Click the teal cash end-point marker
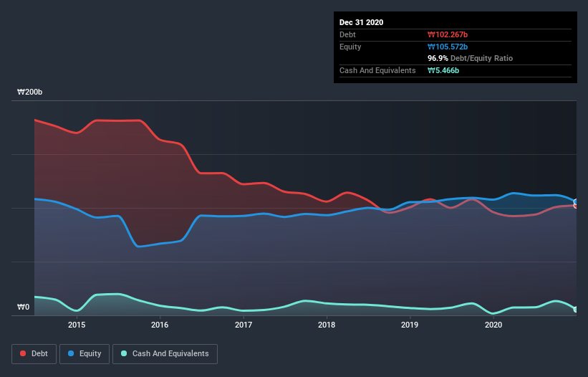588x377 pixels. [576, 310]
